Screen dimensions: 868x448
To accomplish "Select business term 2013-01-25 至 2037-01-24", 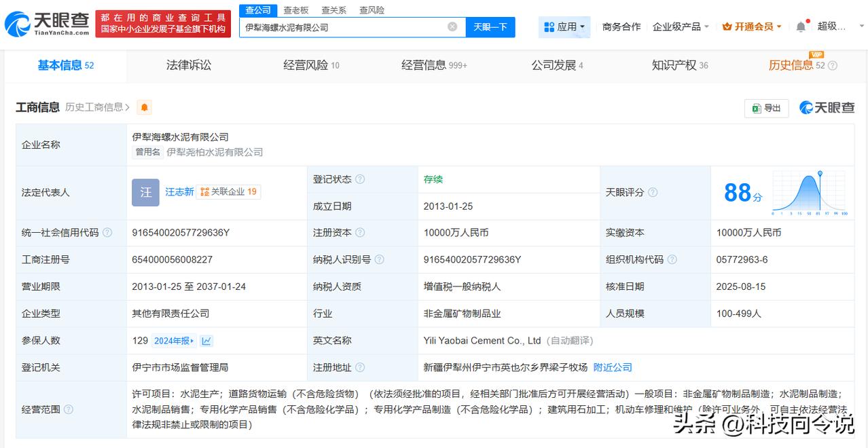I will (x=189, y=286).
